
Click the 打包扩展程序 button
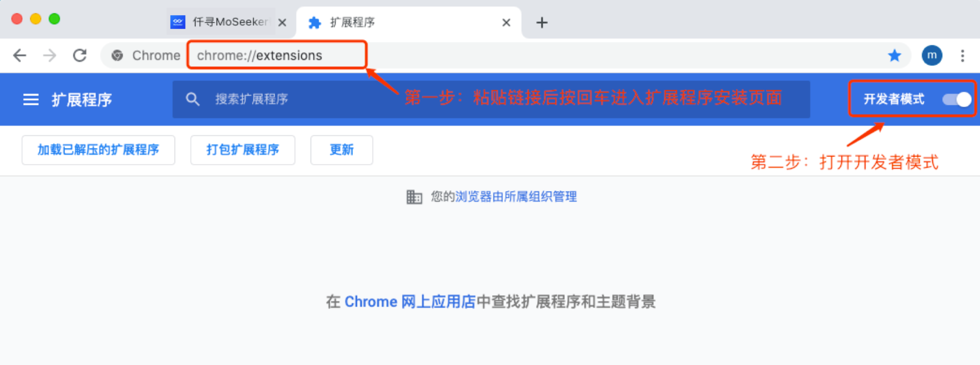click(243, 150)
